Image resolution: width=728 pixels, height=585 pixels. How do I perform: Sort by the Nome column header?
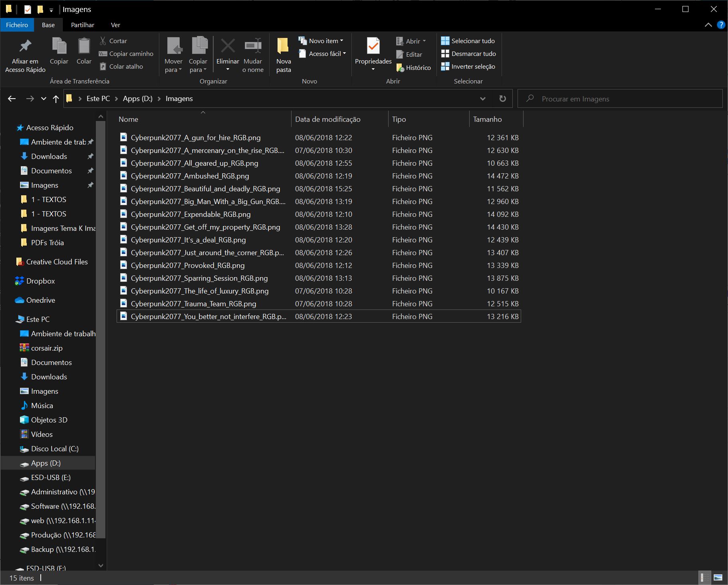point(203,119)
